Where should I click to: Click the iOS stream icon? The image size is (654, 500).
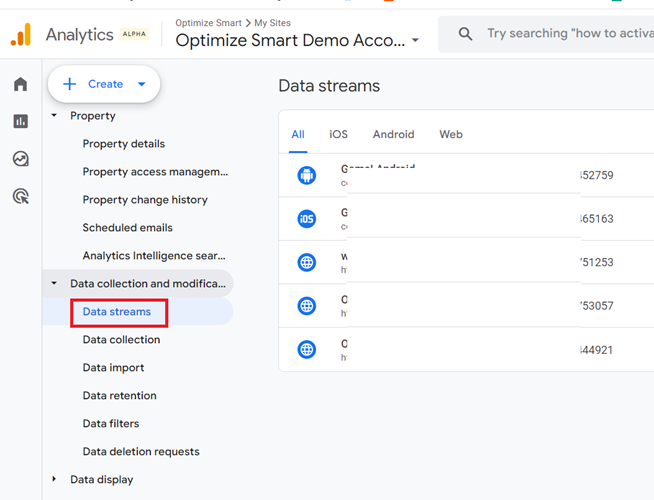(307, 219)
